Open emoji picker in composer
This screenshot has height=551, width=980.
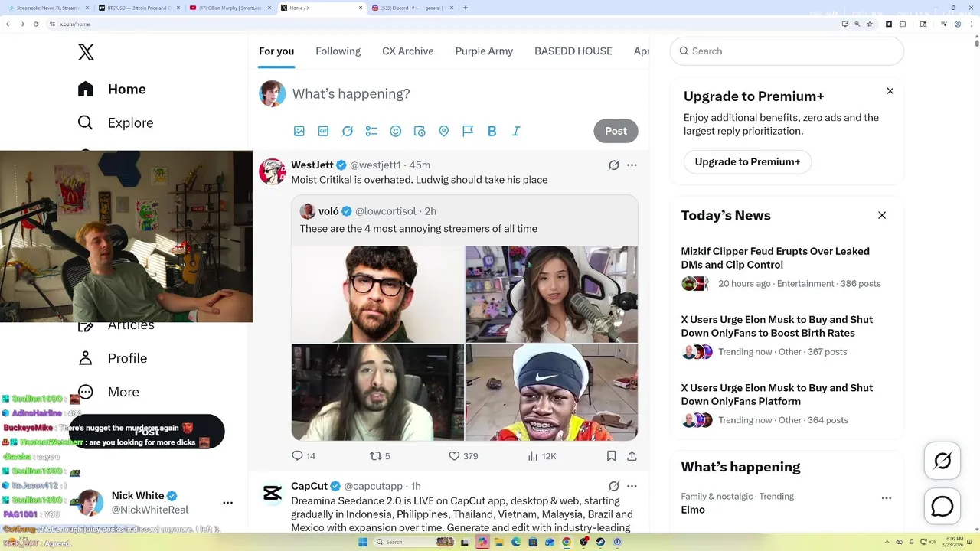396,131
